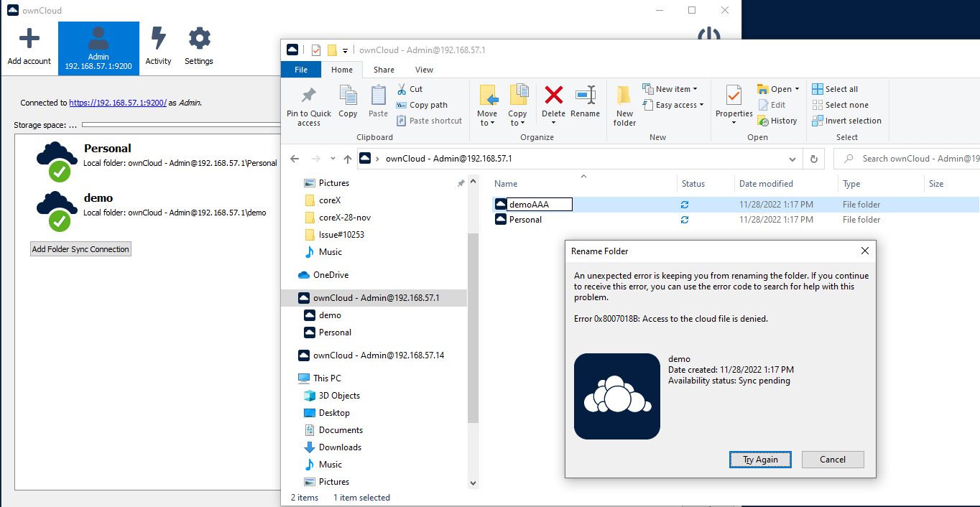The image size is (980, 507).
Task: Open the New item dropdown arrow
Action: point(693,88)
